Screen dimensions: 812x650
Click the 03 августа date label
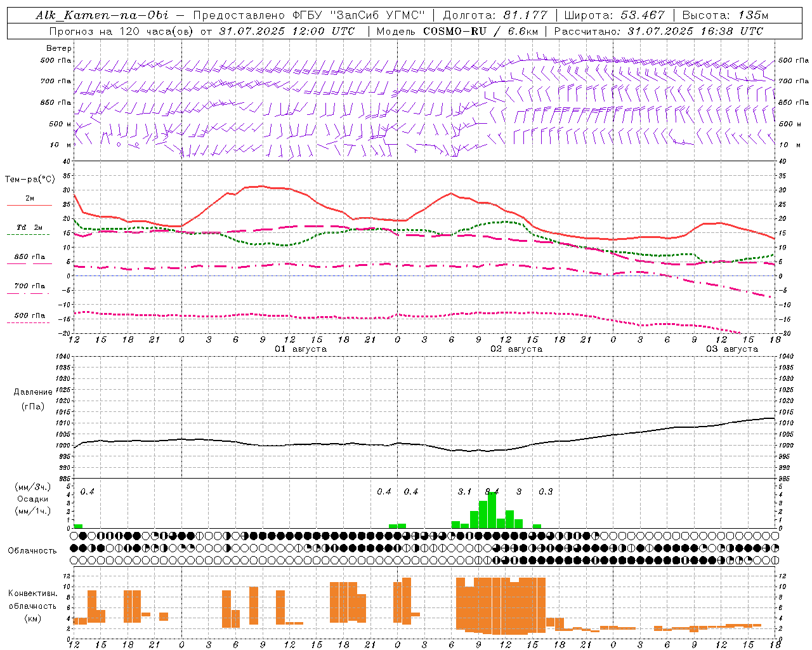[x=732, y=349]
